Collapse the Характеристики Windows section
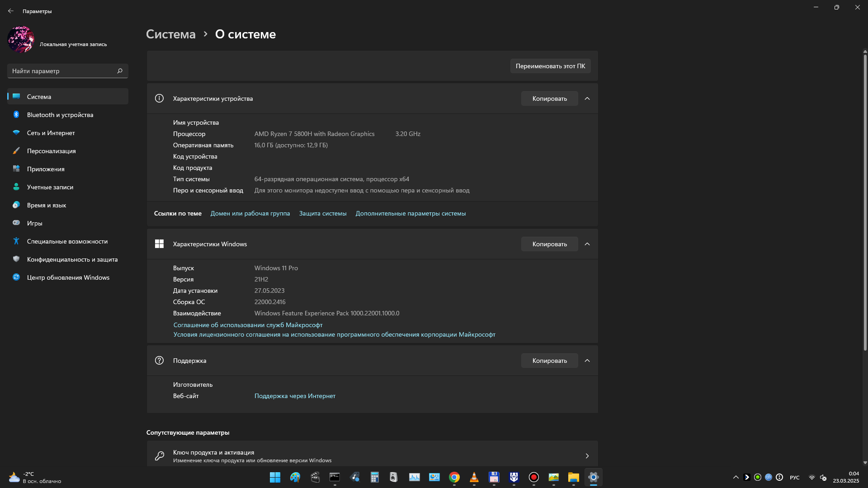This screenshot has height=488, width=868. point(587,244)
